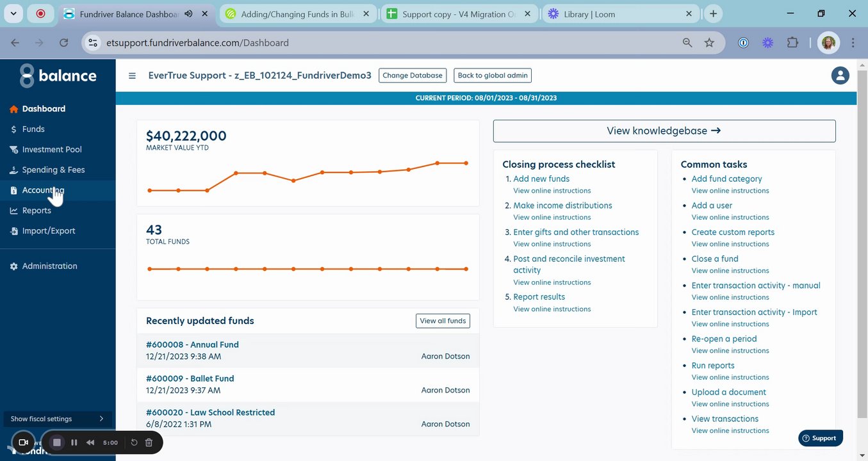This screenshot has width=868, height=461.
Task: Open the Dashboard home icon in sidebar
Action: tap(13, 109)
